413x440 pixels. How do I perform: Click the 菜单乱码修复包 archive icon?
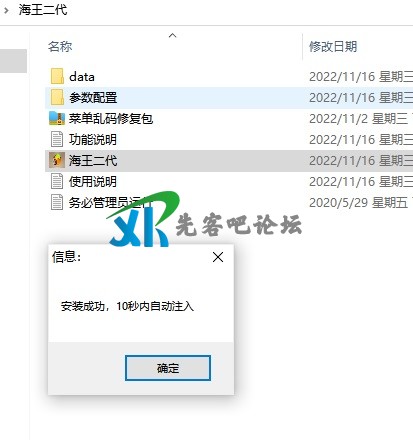57,118
